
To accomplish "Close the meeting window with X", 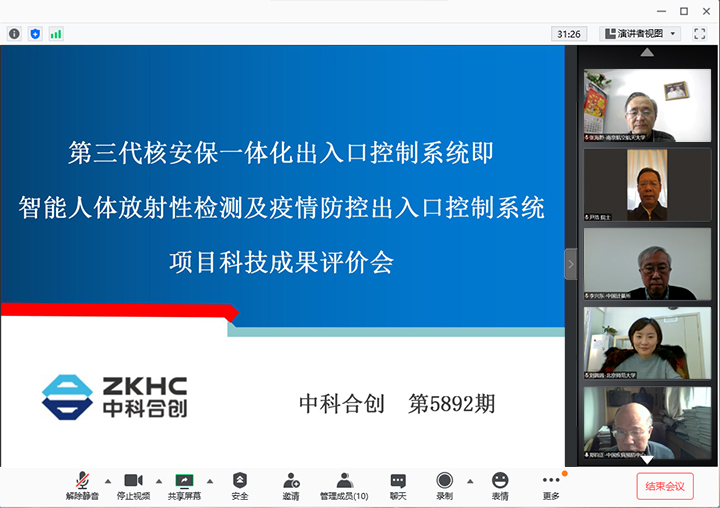I will 706,11.
